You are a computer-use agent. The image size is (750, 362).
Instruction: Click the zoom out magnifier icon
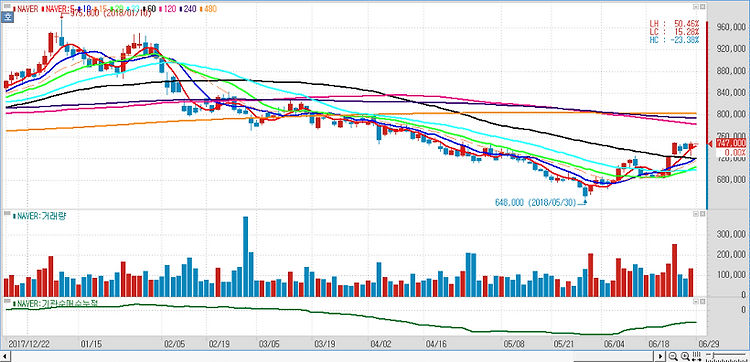click(x=673, y=356)
